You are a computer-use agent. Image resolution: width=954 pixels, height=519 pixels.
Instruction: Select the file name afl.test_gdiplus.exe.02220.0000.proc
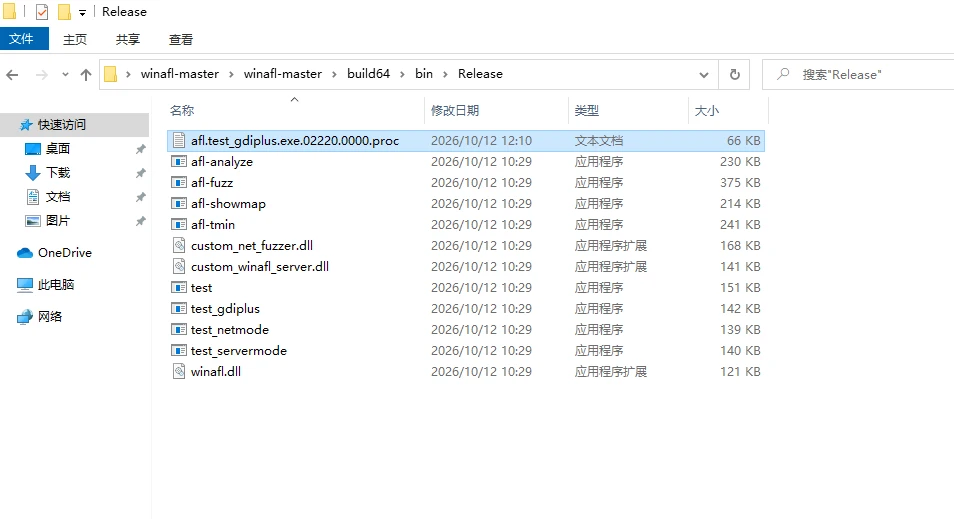(x=295, y=141)
